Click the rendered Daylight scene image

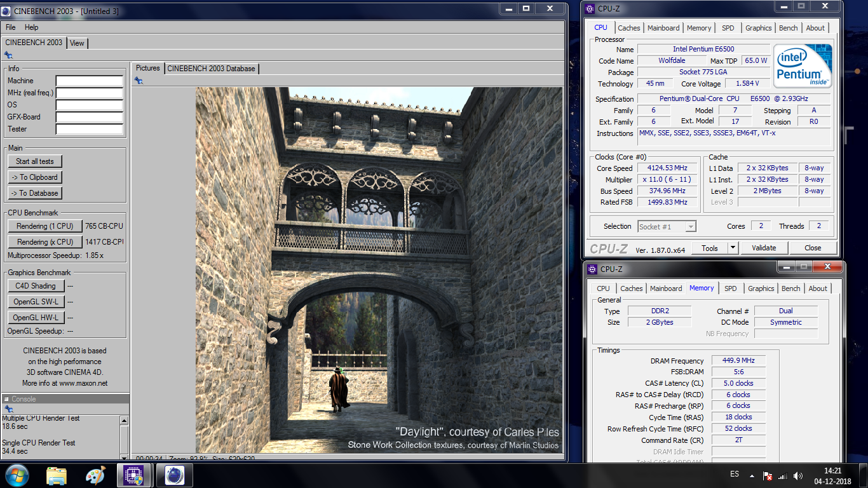[x=379, y=270]
